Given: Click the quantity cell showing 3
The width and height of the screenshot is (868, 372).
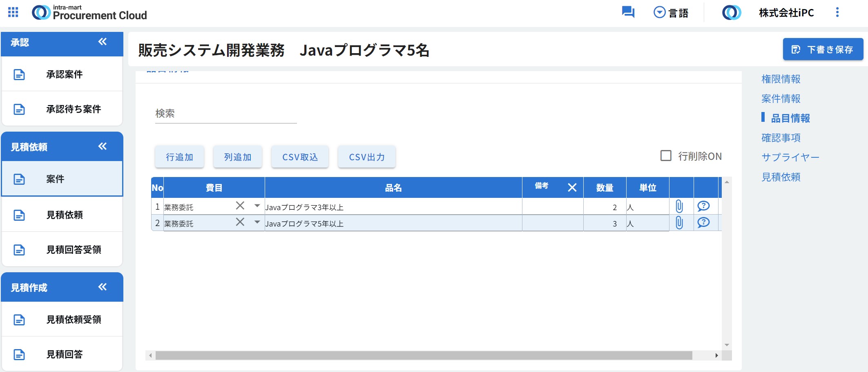Looking at the screenshot, I should pyautogui.click(x=605, y=223).
